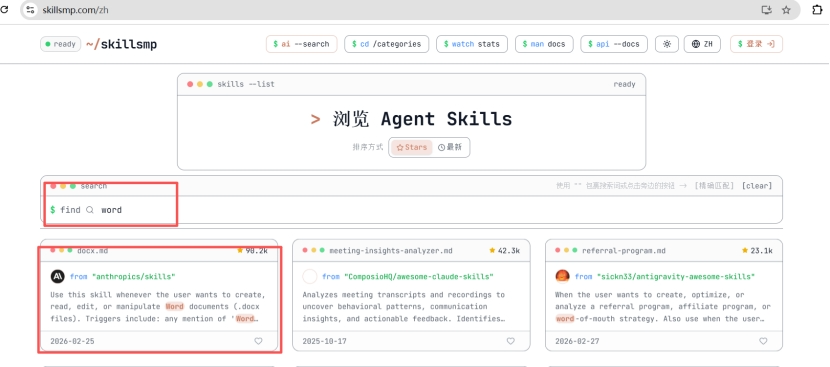The width and height of the screenshot is (830, 367).
Task: Click date 2026-02-27 on referral card
Action: click(x=577, y=341)
